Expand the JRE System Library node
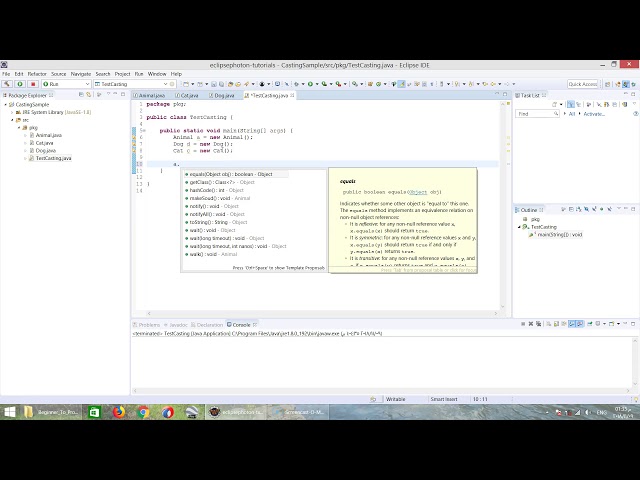Screen dimensions: 640x480 [12, 112]
